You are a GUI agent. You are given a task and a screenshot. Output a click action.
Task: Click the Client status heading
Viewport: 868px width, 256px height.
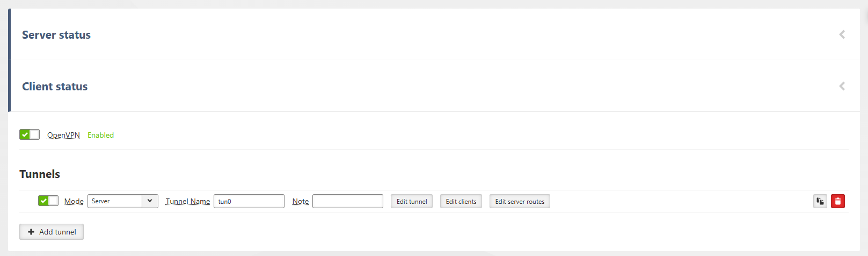click(55, 87)
